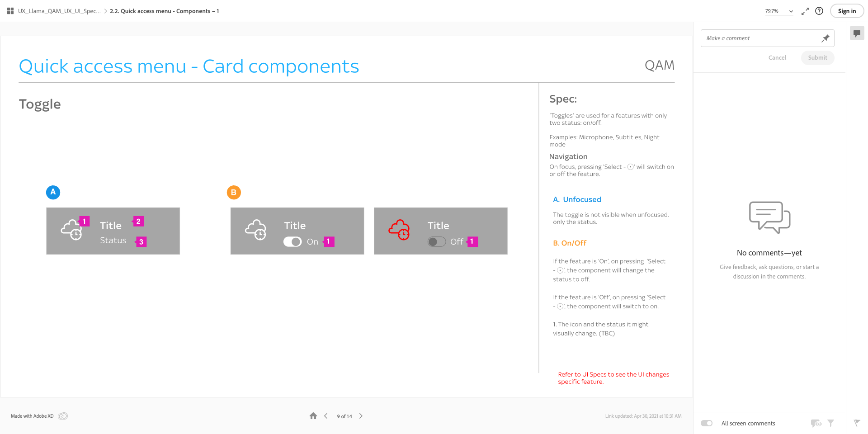Show resolved comments with the eye icon

point(816,423)
